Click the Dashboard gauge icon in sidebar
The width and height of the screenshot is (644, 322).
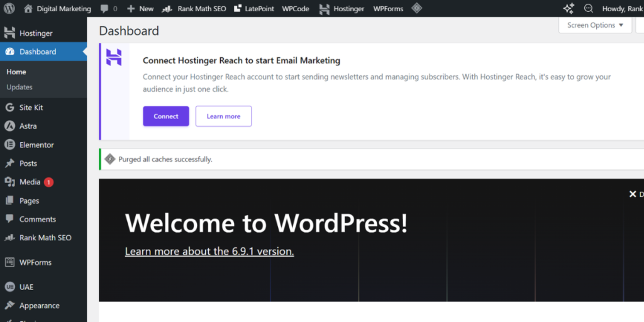click(9, 52)
